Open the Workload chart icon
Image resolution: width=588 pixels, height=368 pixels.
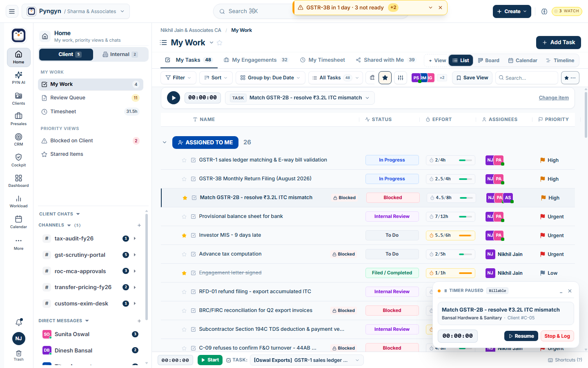point(18,201)
